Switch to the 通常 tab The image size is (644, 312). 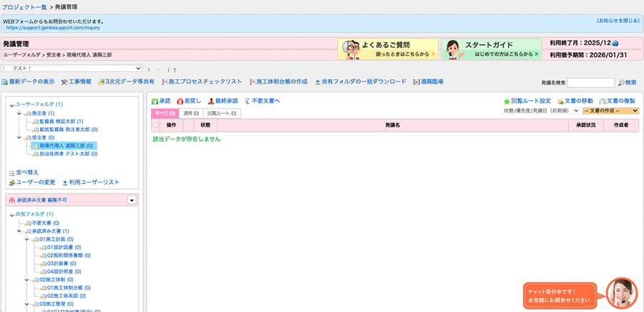pyautogui.click(x=191, y=113)
